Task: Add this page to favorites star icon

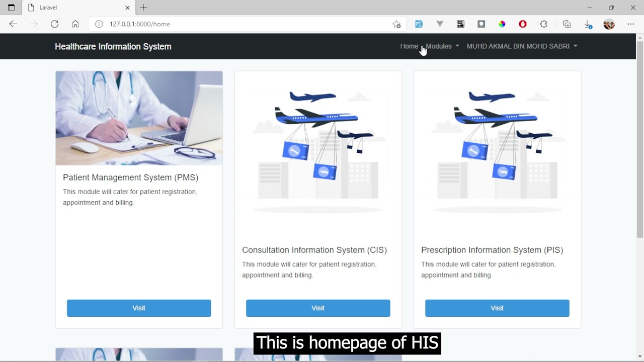Action: pyautogui.click(x=396, y=24)
